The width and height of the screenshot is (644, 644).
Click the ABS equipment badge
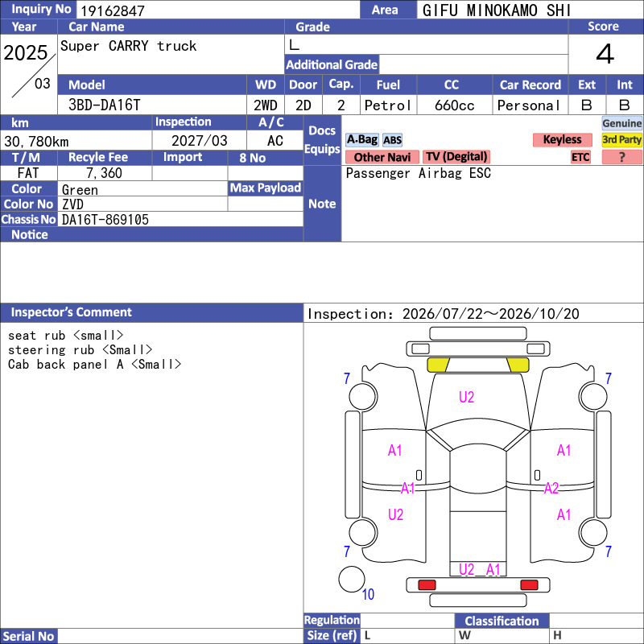[392, 140]
